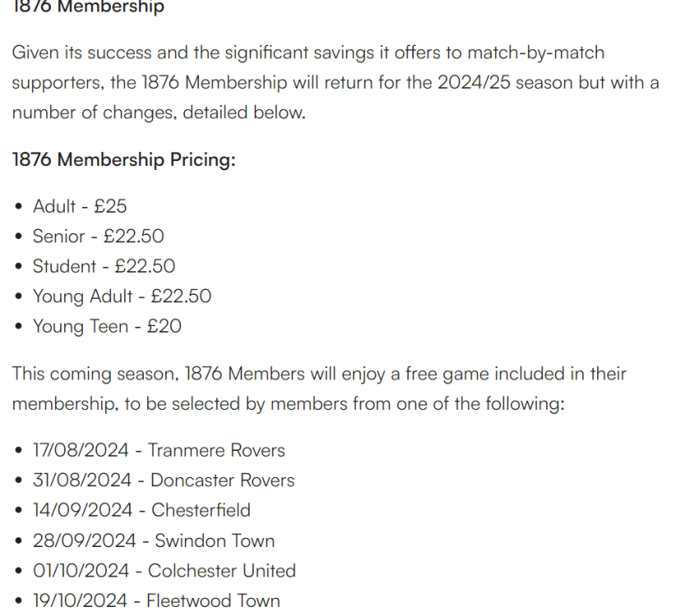Select the Doncaster Rovers fixture line

163,480
